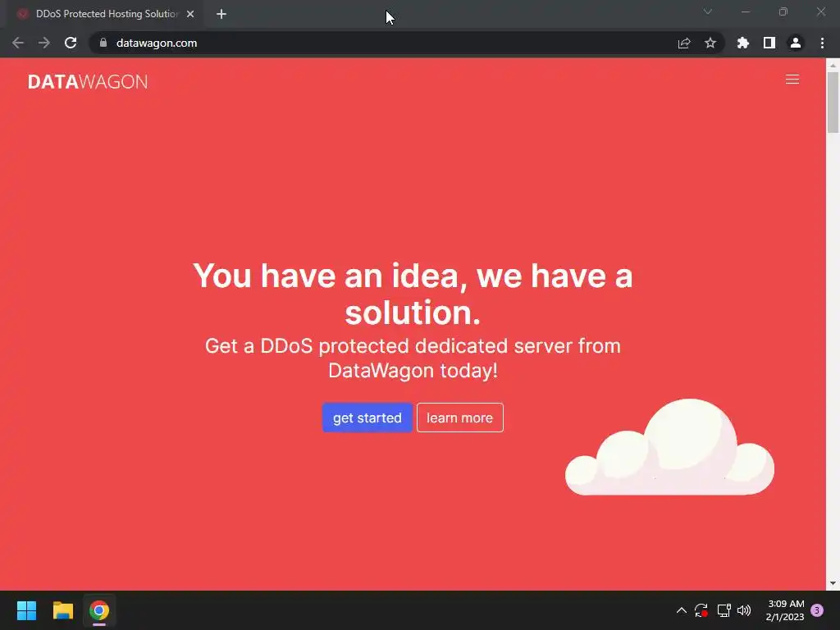This screenshot has width=840, height=630.
Task: Close the DDoS Protected Hosting tab
Action: click(x=190, y=14)
